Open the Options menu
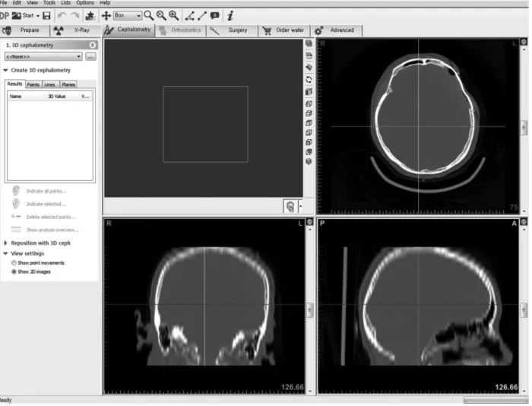Viewport: 532px width, 406px height. click(x=85, y=3)
